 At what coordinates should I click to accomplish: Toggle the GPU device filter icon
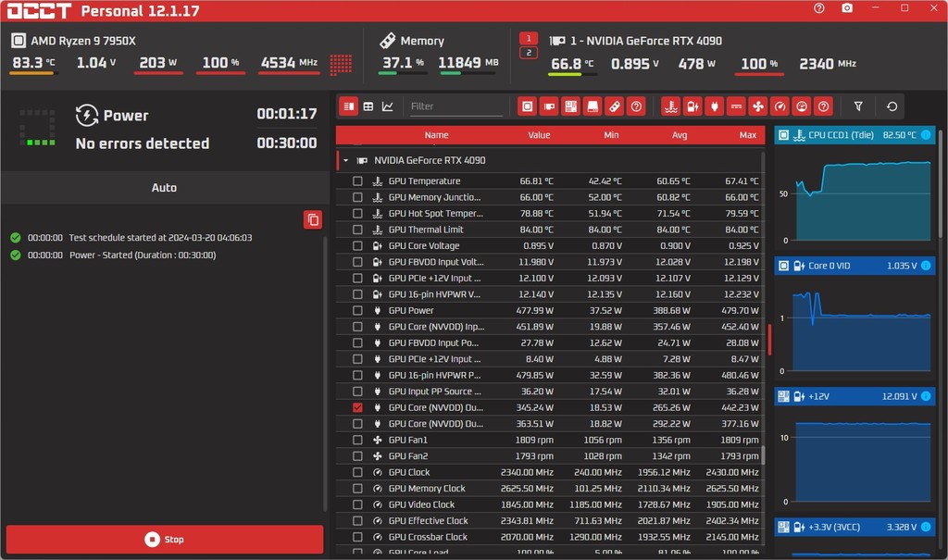pos(549,106)
